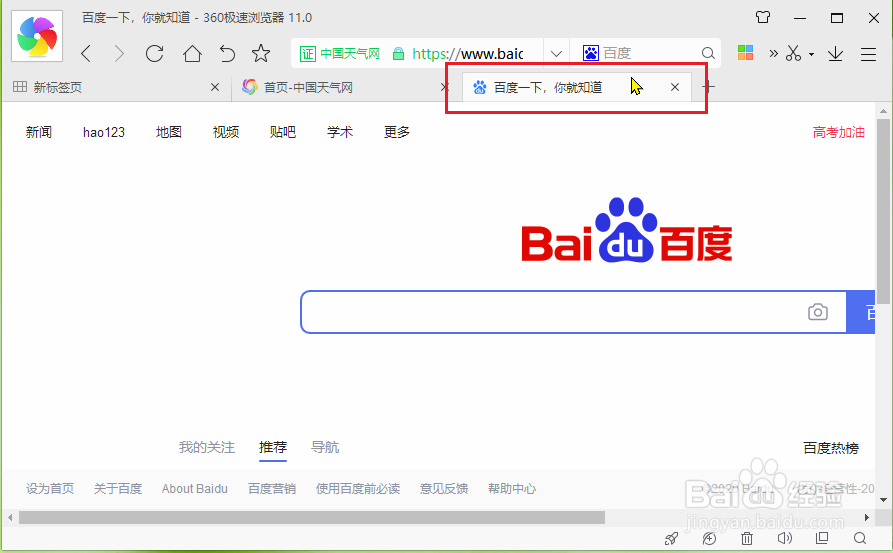Image resolution: width=893 pixels, height=553 pixels.
Task: Open the 更多 menu link
Action: point(397,132)
